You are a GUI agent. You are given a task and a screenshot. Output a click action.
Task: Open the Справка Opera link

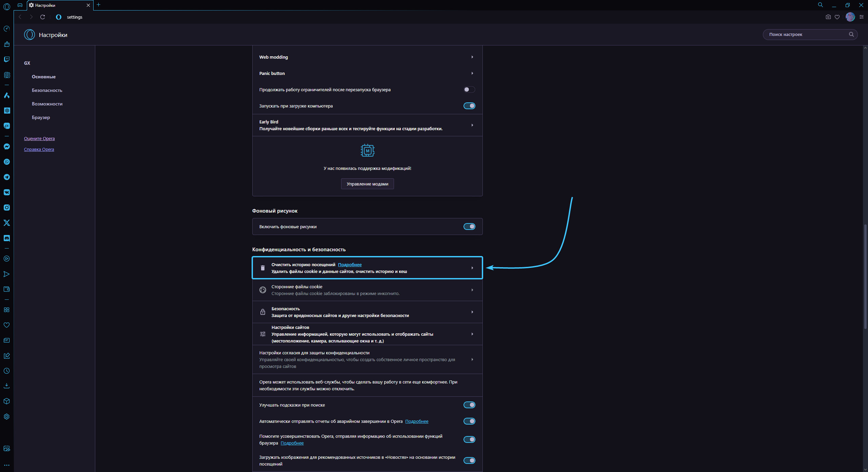pos(39,149)
